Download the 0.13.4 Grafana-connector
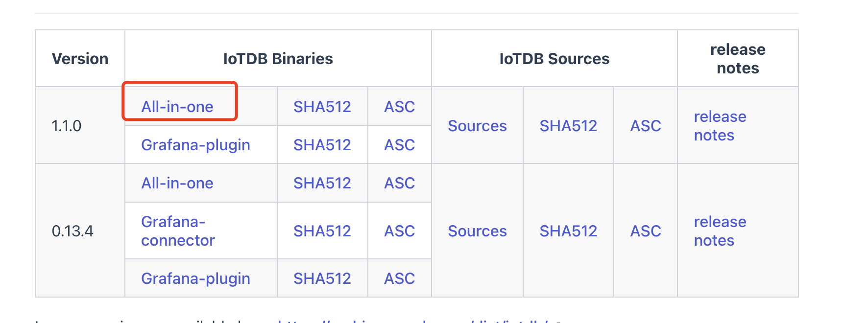The width and height of the screenshot is (868, 323). [x=178, y=231]
